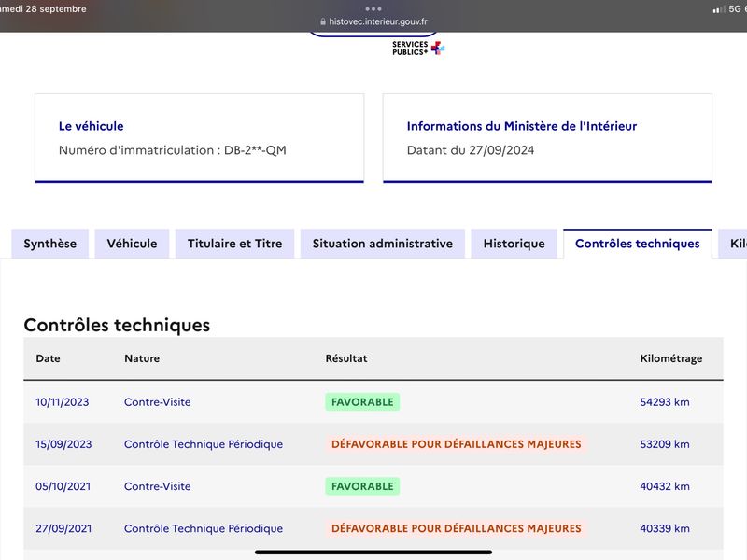The height and width of the screenshot is (560, 747).
Task: Click the Kilométrage column header
Action: pyautogui.click(x=670, y=358)
